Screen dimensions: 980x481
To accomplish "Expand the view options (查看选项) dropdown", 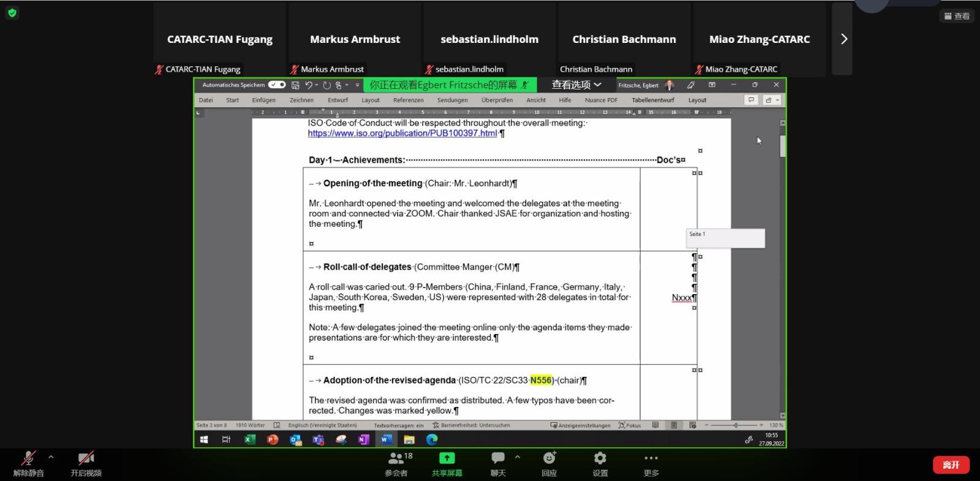I will click(x=576, y=85).
